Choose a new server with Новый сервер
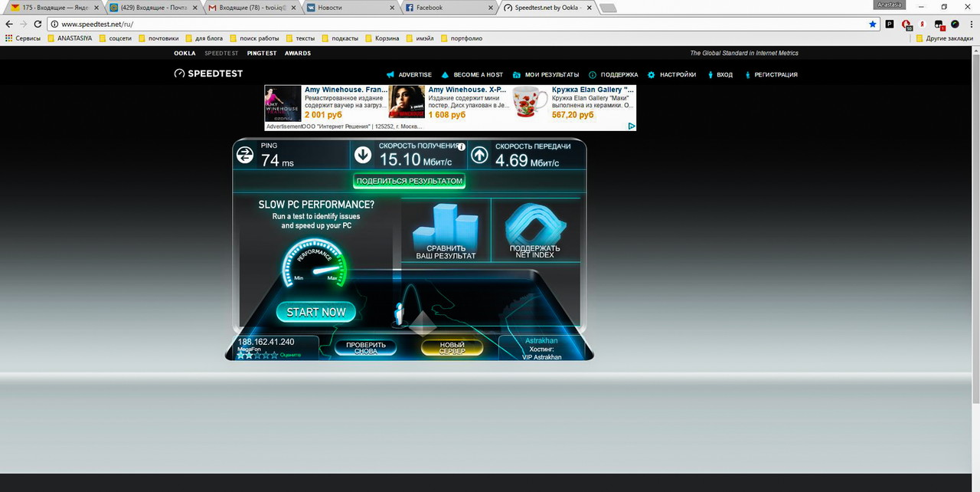 point(452,348)
